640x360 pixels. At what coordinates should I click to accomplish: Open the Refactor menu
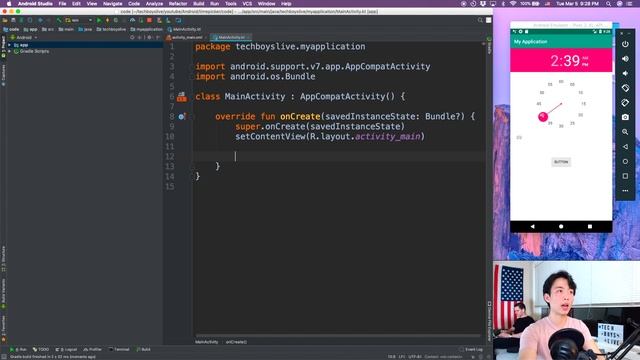(178, 3)
